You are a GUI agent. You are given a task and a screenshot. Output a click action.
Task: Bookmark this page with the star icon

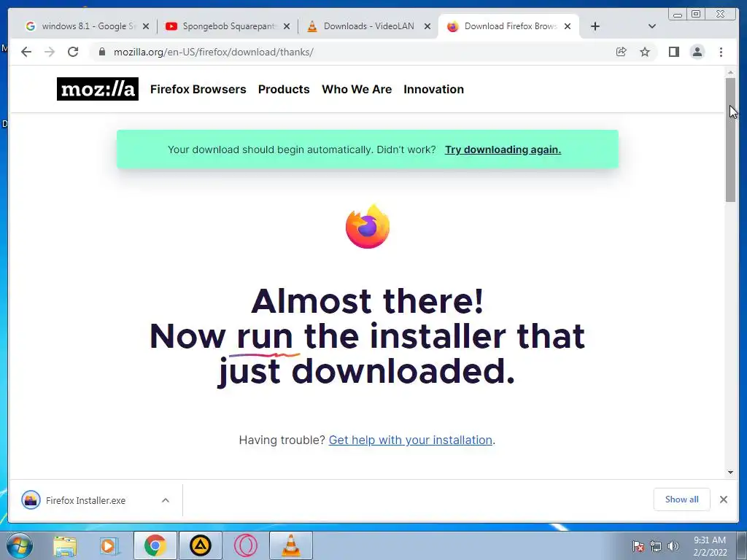645,52
